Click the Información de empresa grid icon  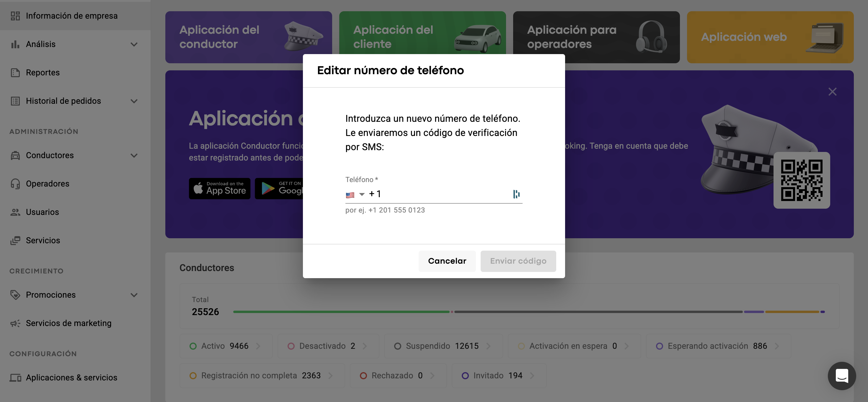(x=15, y=16)
